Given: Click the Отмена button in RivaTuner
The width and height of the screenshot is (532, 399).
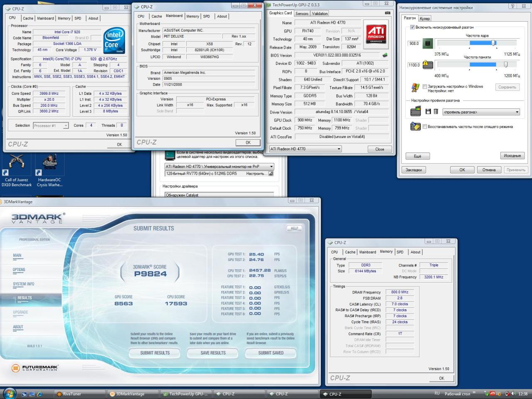Looking at the screenshot, I should [x=489, y=170].
